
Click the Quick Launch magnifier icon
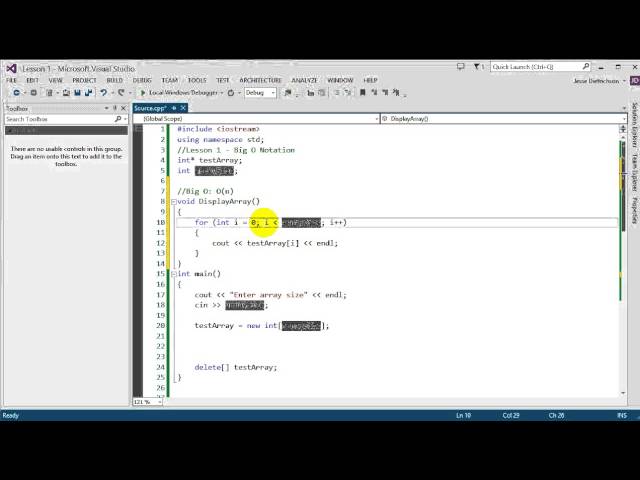(x=586, y=66)
